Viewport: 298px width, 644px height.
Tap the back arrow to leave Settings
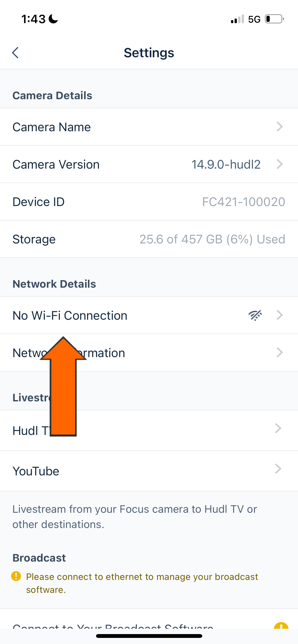coord(15,53)
